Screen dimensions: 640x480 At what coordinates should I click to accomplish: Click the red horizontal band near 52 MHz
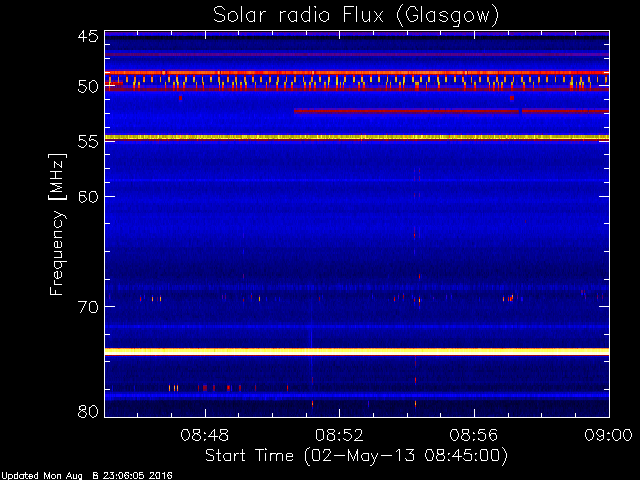point(451,111)
